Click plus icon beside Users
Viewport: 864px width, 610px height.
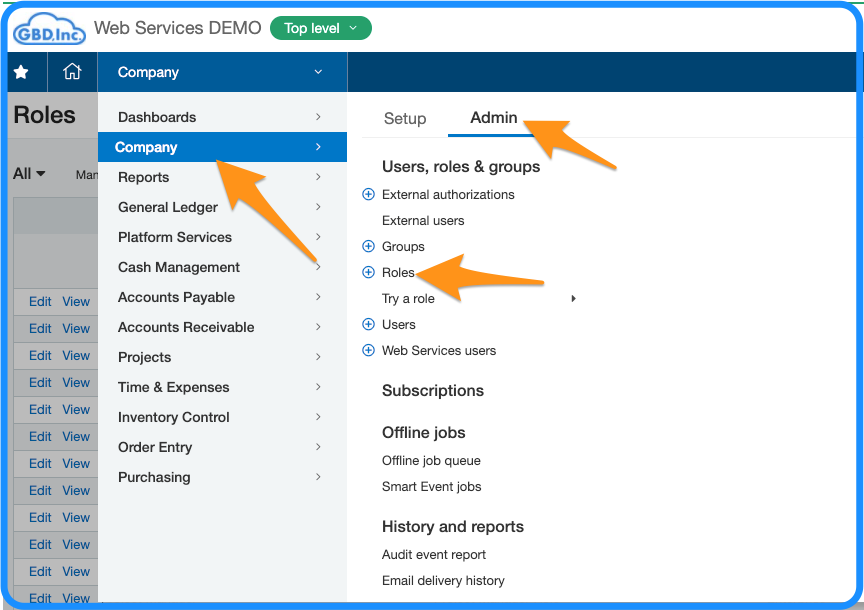(x=368, y=325)
